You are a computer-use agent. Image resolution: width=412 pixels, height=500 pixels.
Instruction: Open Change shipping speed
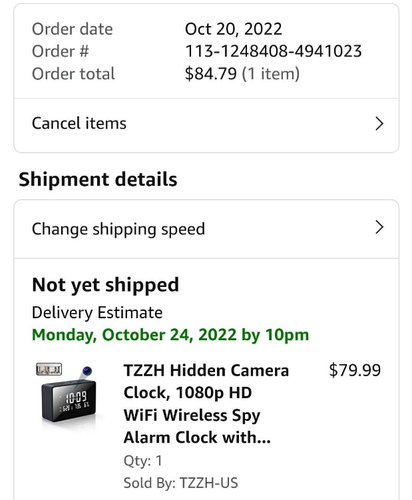[x=206, y=229]
